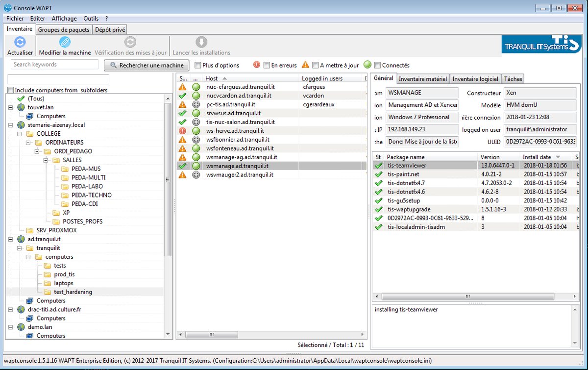This screenshot has width=588, height=370.
Task: Collapse the ad.tranquil.it domain node
Action: [x=11, y=239]
